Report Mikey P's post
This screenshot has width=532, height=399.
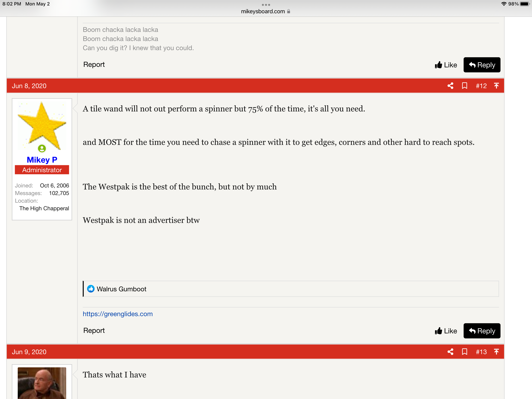(94, 330)
